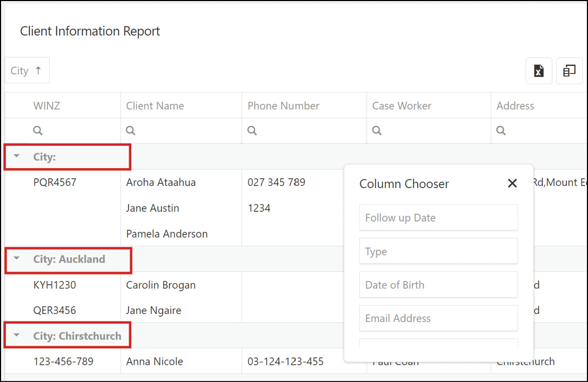The image size is (588, 382).
Task: Click the Address column search icon
Action: [x=501, y=130]
